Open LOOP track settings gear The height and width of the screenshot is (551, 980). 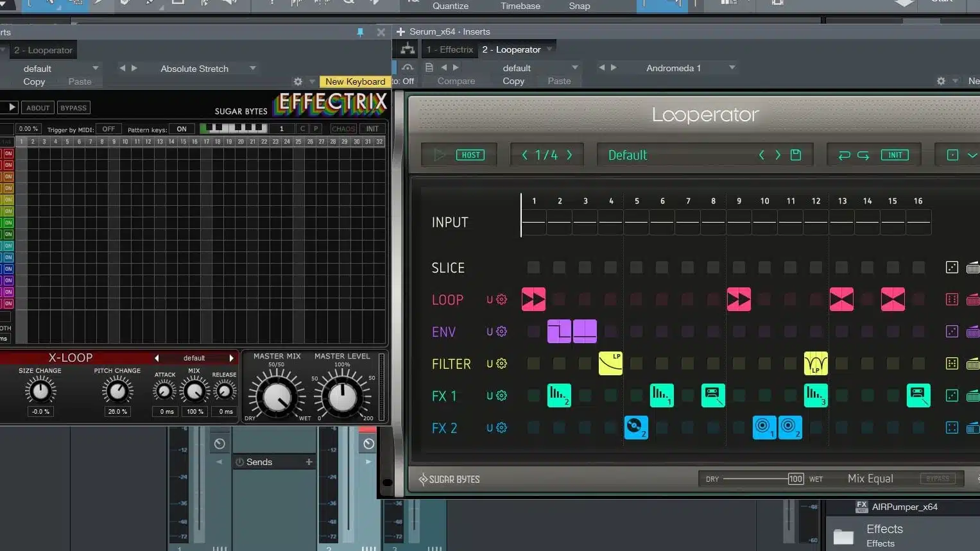502,300
